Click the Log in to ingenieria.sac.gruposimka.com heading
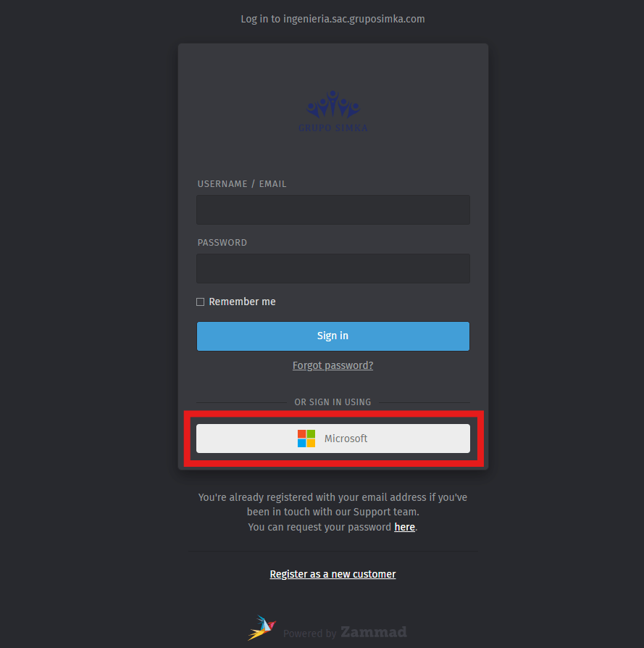 [x=333, y=19]
